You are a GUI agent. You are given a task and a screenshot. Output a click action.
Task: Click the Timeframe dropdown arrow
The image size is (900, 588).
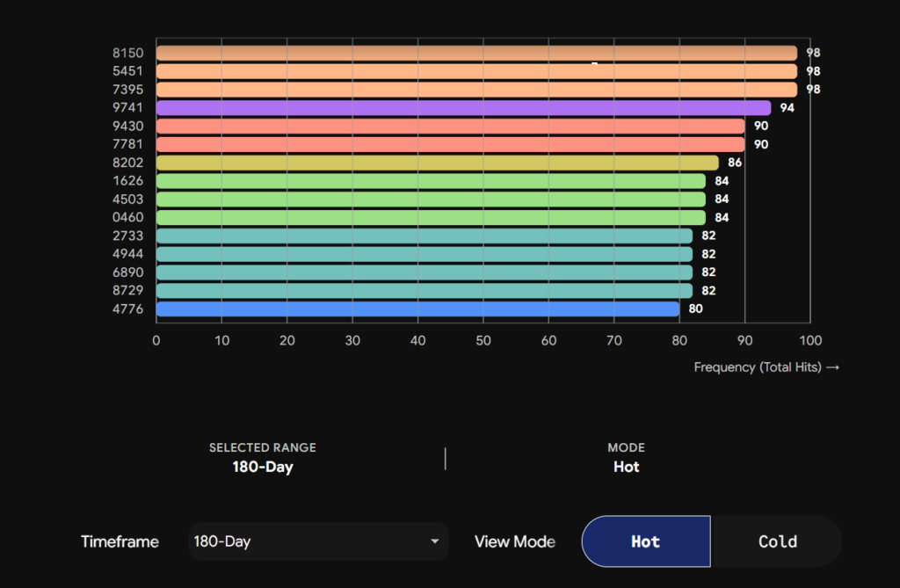tap(434, 541)
